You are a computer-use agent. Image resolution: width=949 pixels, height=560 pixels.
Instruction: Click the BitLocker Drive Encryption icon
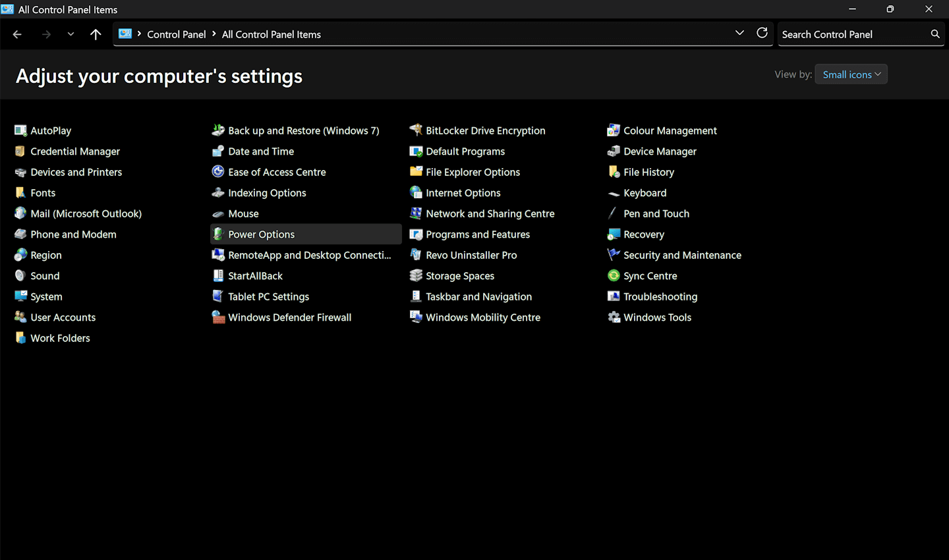pos(416,130)
